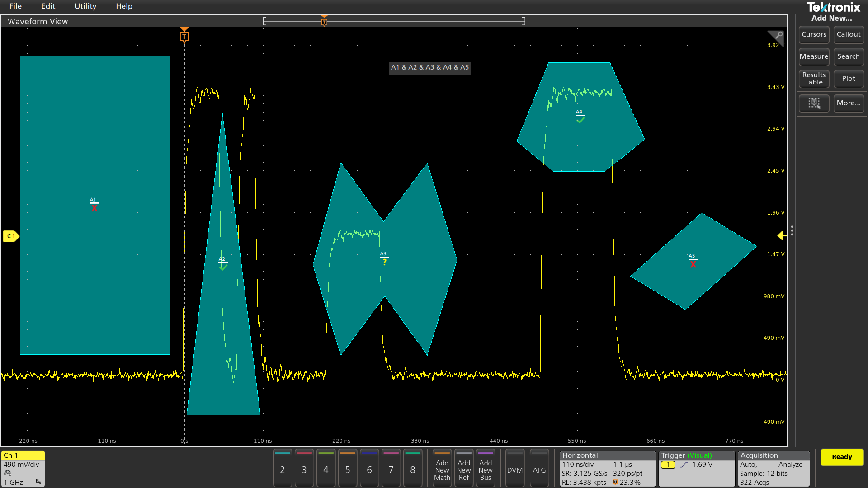Click the A2 visual trigger area marker
Image resolution: width=868 pixels, height=488 pixels.
pyautogui.click(x=222, y=263)
